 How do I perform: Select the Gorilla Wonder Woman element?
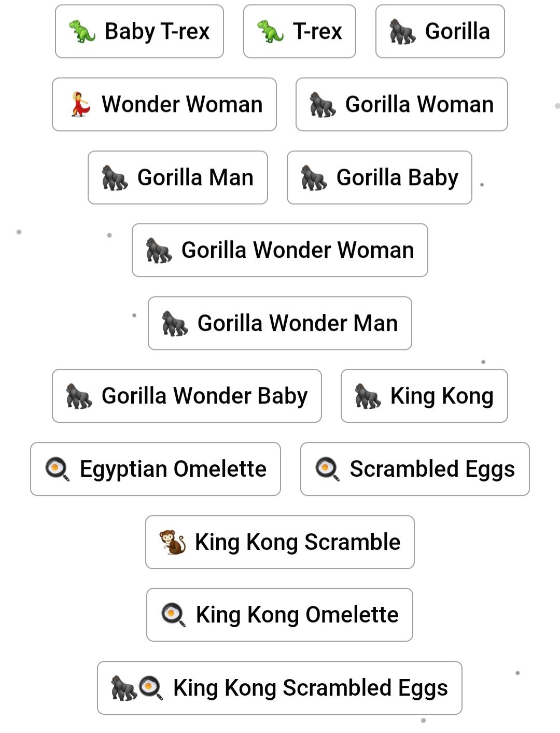coord(280,250)
